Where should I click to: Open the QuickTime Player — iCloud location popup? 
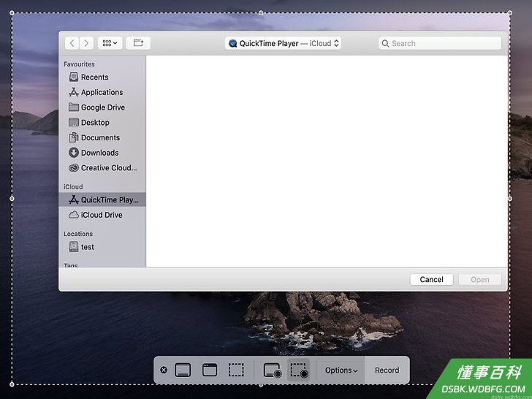point(283,43)
